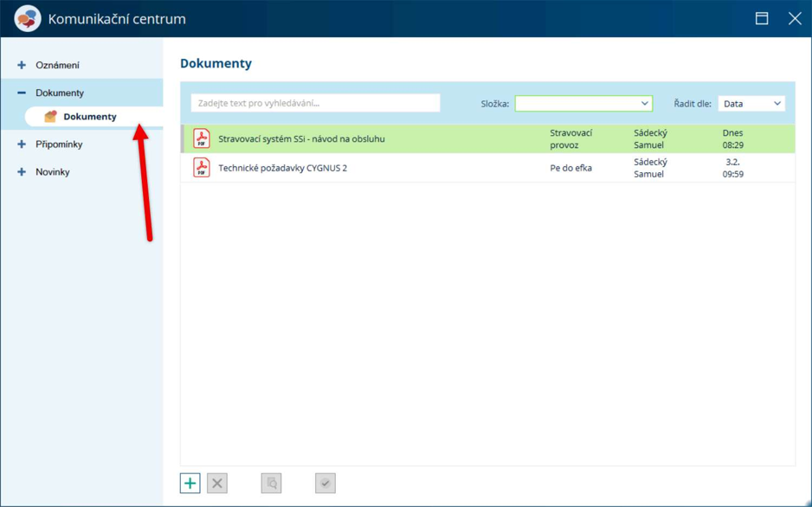Focus the document search text field
The height and width of the screenshot is (507, 812).
click(315, 103)
